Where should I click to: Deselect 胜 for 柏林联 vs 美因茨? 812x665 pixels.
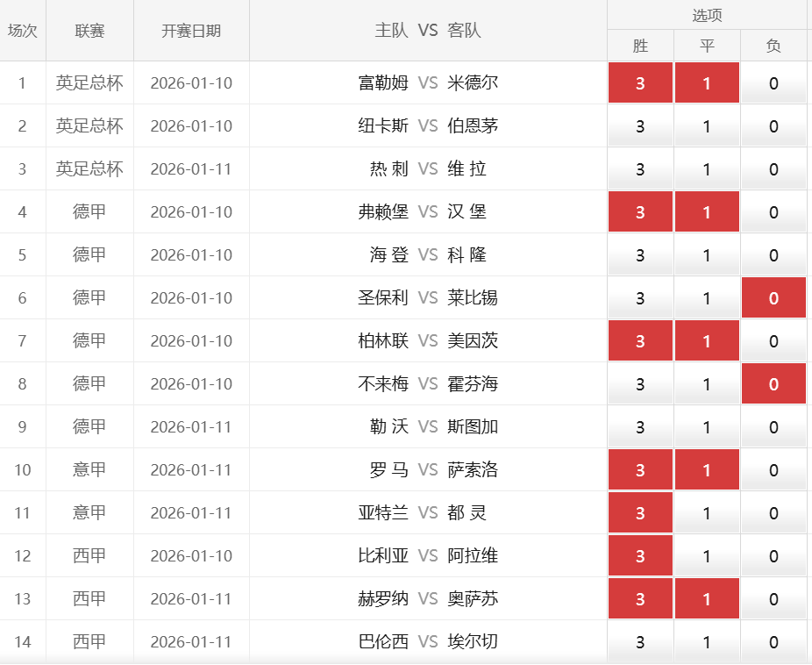640,340
